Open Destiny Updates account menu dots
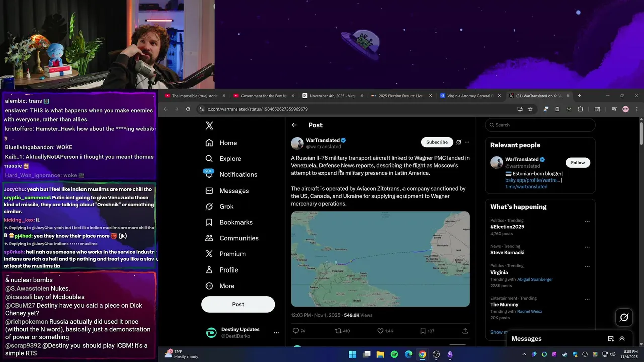Screen dimensions: 644x362 pos(276,333)
